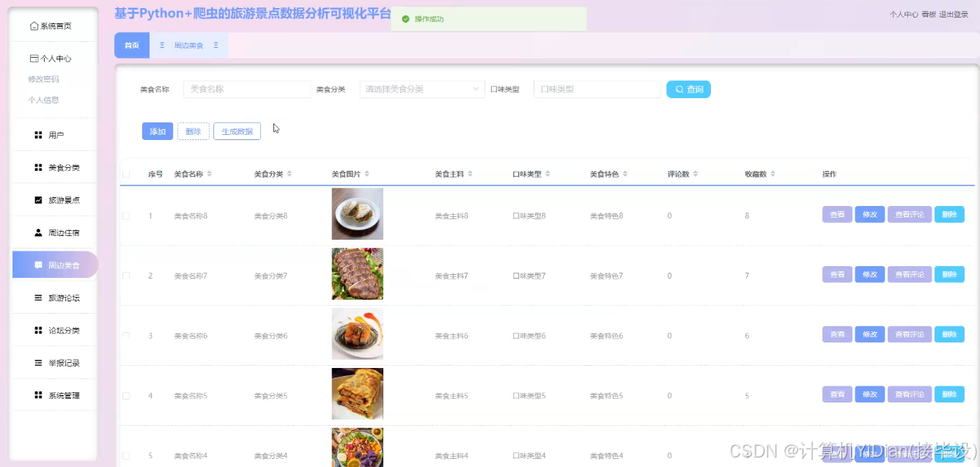Check the box for row 美食名称4

point(126,455)
